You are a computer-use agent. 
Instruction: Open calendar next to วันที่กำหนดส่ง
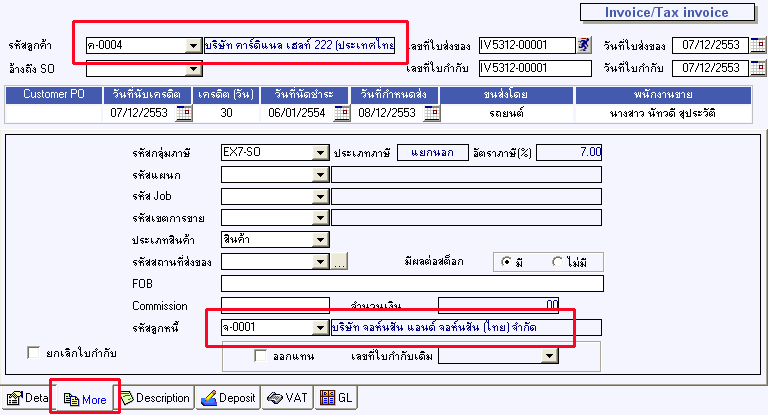click(x=432, y=113)
